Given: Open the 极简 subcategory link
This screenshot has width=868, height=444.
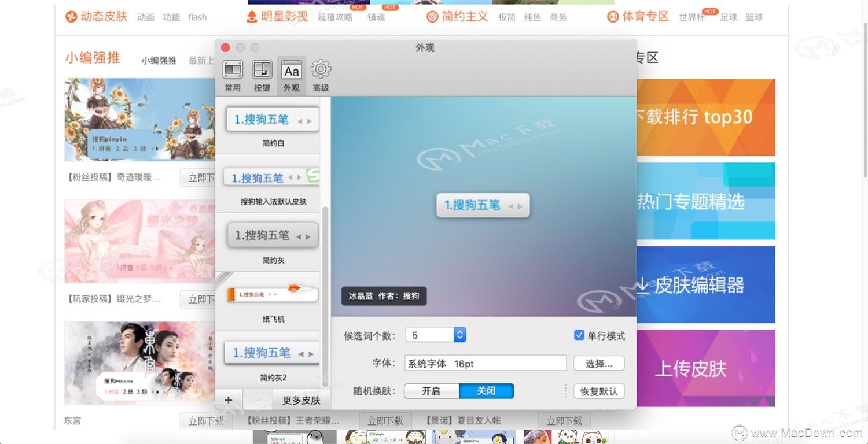Looking at the screenshot, I should (507, 17).
